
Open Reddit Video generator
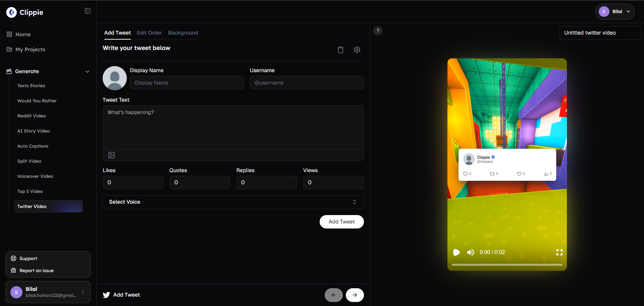[32, 116]
